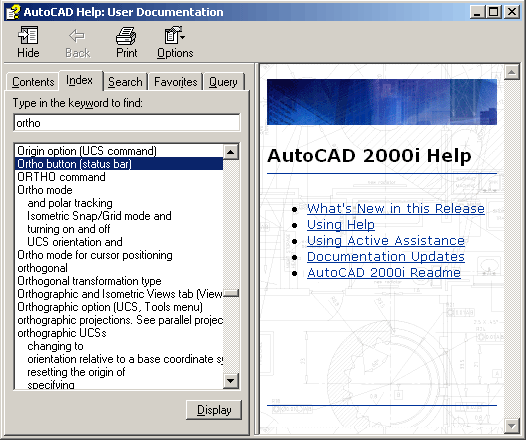Select Origin option (UCS command) entry
The height and width of the screenshot is (440, 526).
[x=119, y=151]
